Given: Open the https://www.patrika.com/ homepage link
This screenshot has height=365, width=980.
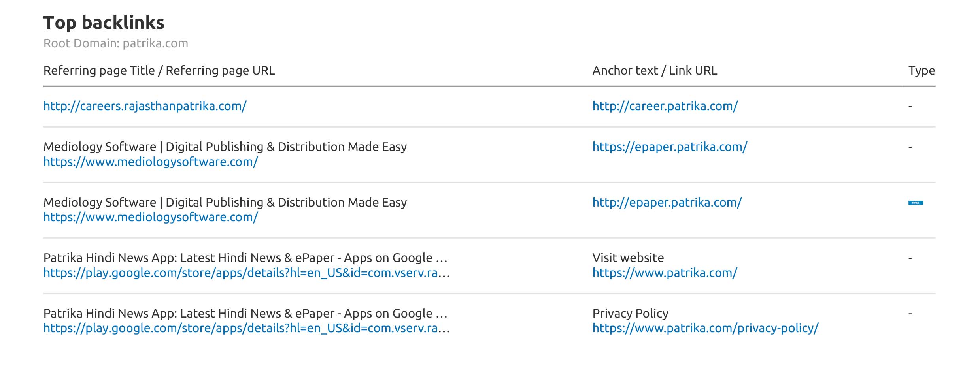Looking at the screenshot, I should [x=665, y=273].
